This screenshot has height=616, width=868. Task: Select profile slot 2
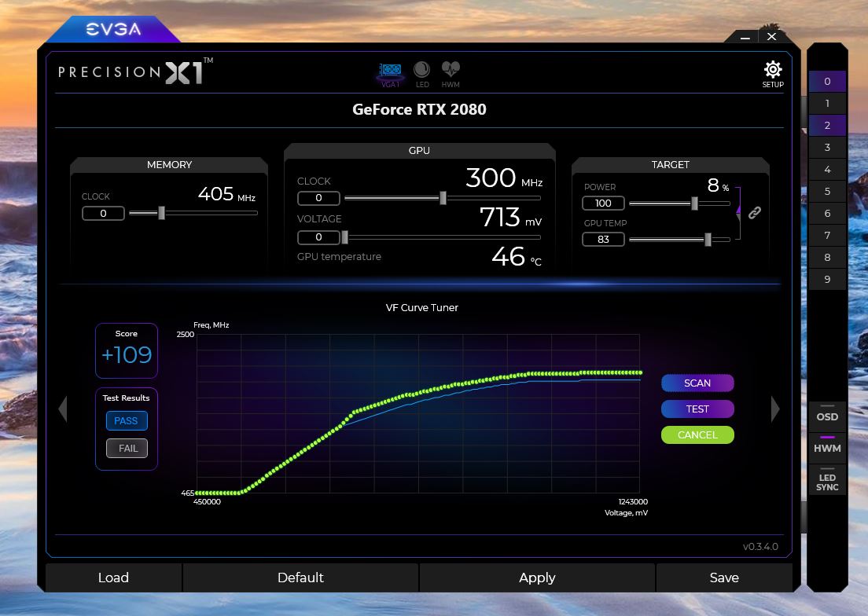[827, 126]
